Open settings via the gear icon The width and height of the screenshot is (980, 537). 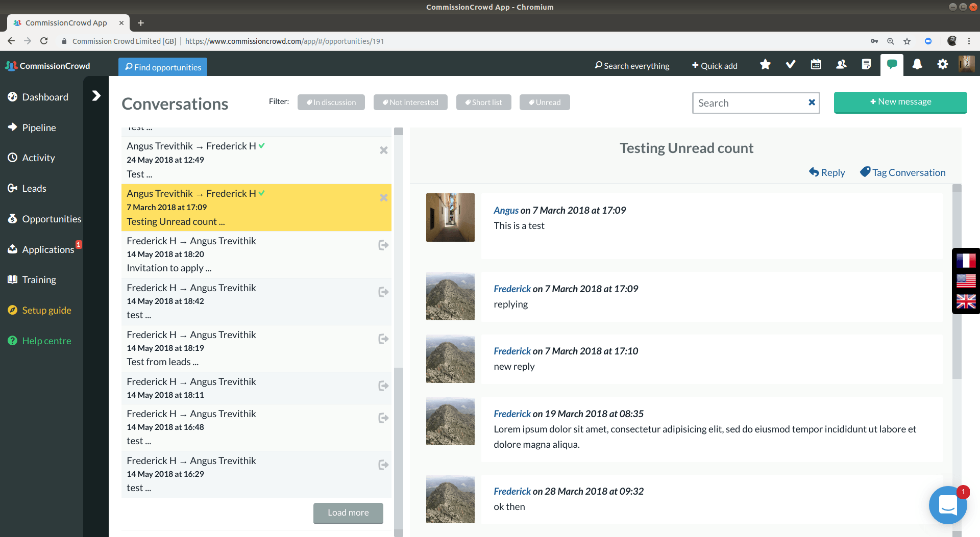coord(943,65)
